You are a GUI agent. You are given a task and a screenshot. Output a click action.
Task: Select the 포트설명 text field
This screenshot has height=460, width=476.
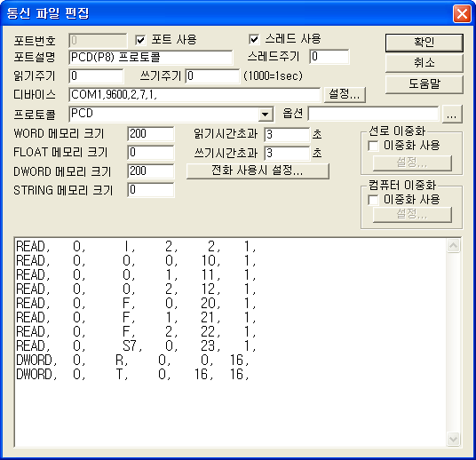151,58
